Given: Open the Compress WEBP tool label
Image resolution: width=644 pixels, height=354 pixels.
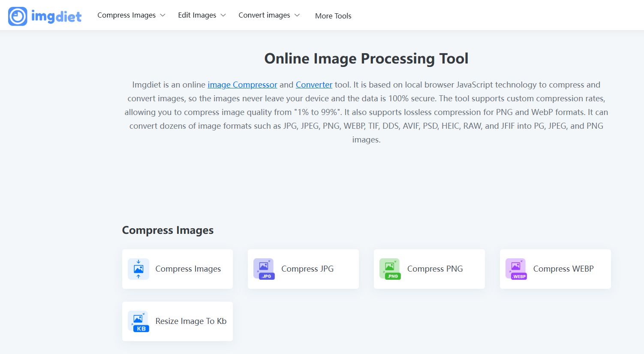Looking at the screenshot, I should [563, 269].
